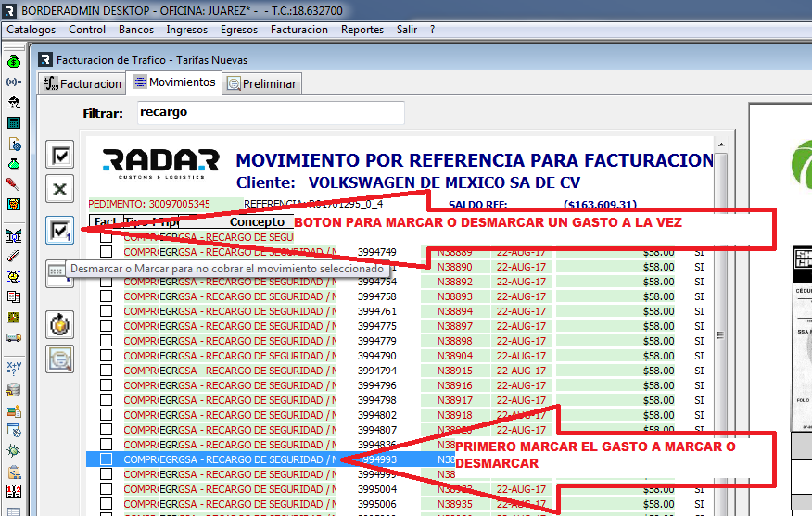The width and height of the screenshot is (812, 516).
Task: Click the red 1-2 numbered sidebar icon
Action: point(14,492)
